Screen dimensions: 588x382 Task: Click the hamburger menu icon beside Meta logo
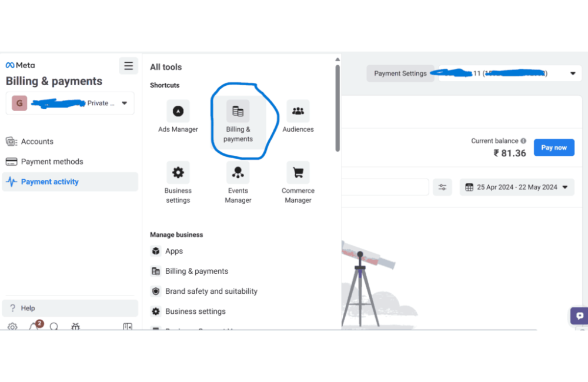[x=128, y=65]
